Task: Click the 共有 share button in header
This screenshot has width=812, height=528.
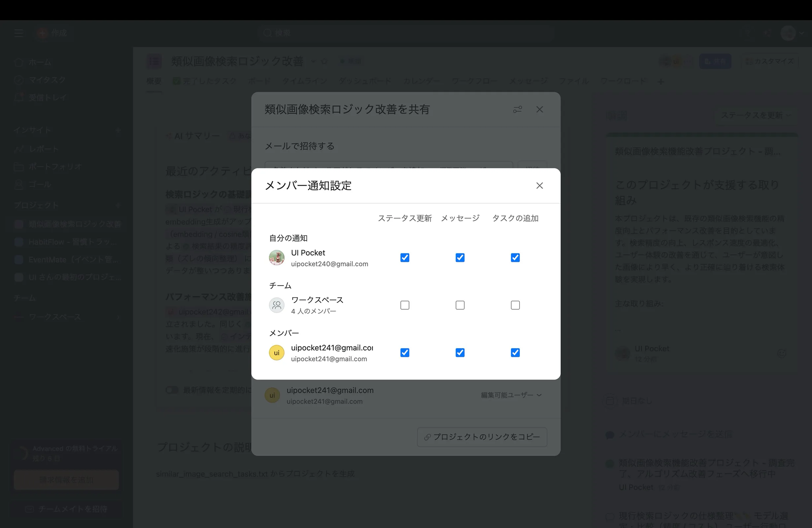Action: 715,61
